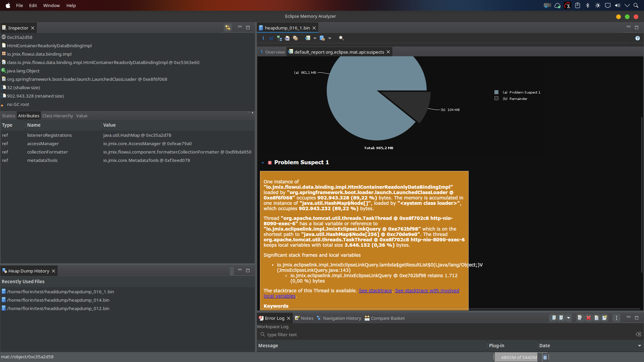Close the default_report suspects tab

click(388, 52)
